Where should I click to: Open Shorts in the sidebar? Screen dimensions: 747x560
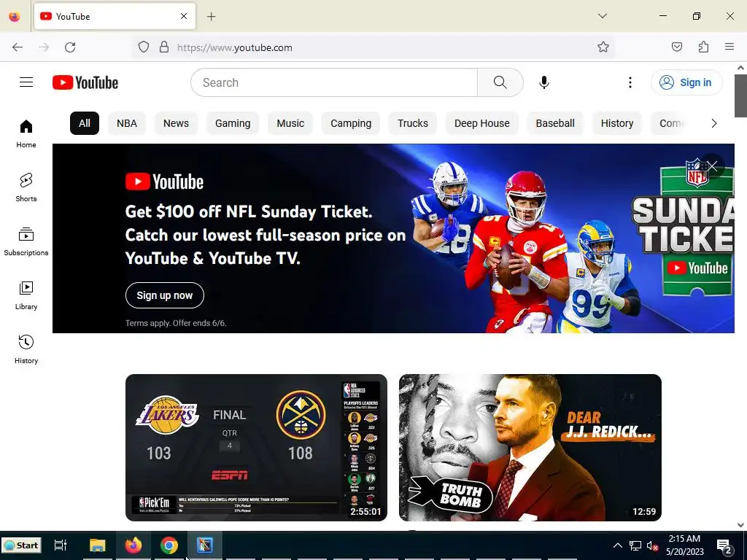coord(26,187)
